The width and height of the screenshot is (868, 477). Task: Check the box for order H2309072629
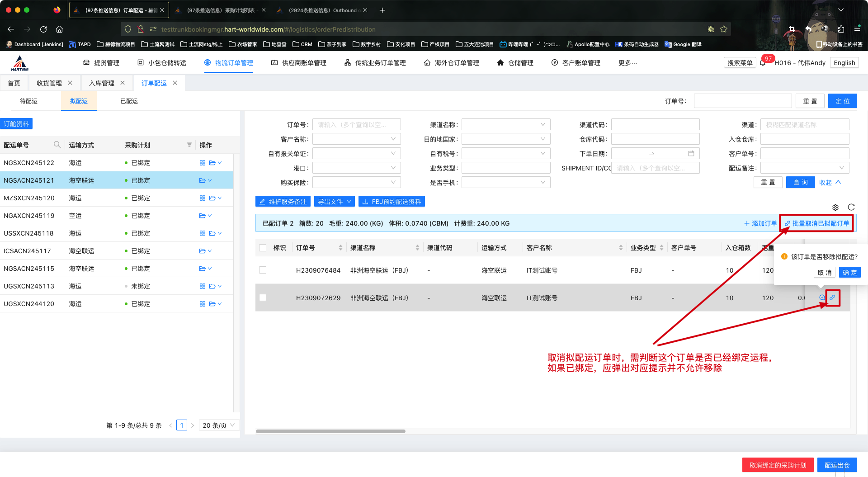pos(263,298)
